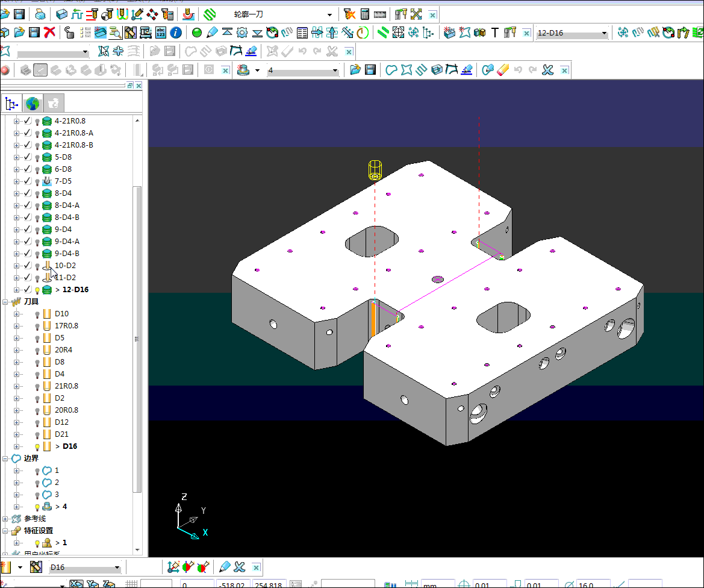Select boundary 2 in the tree
Viewport: 704px width, 588px height.
tap(57, 483)
